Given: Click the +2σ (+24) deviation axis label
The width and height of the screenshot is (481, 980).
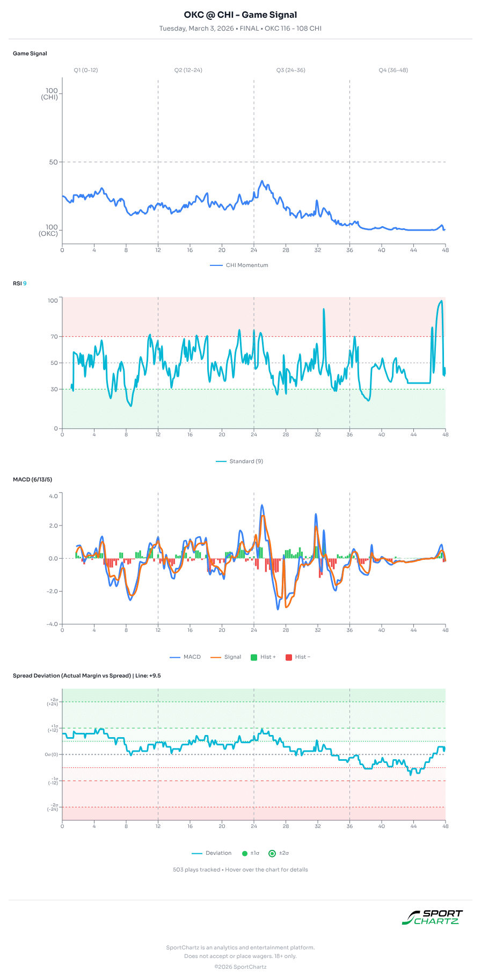Looking at the screenshot, I should [53, 702].
